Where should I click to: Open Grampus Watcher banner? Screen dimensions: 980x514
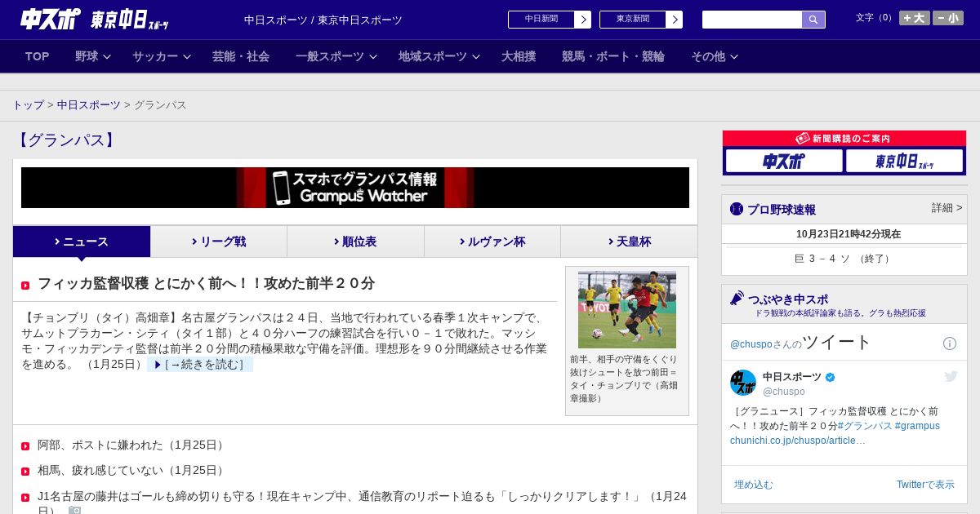pos(355,188)
